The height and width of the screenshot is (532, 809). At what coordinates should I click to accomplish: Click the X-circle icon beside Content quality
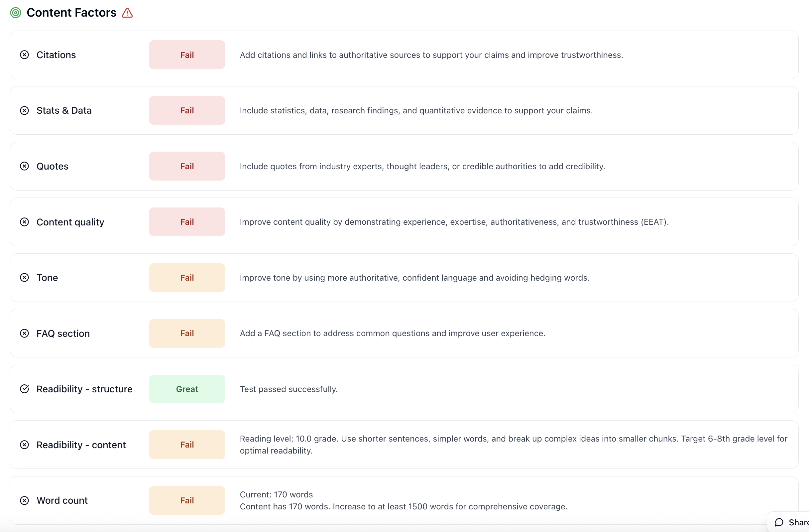[25, 222]
